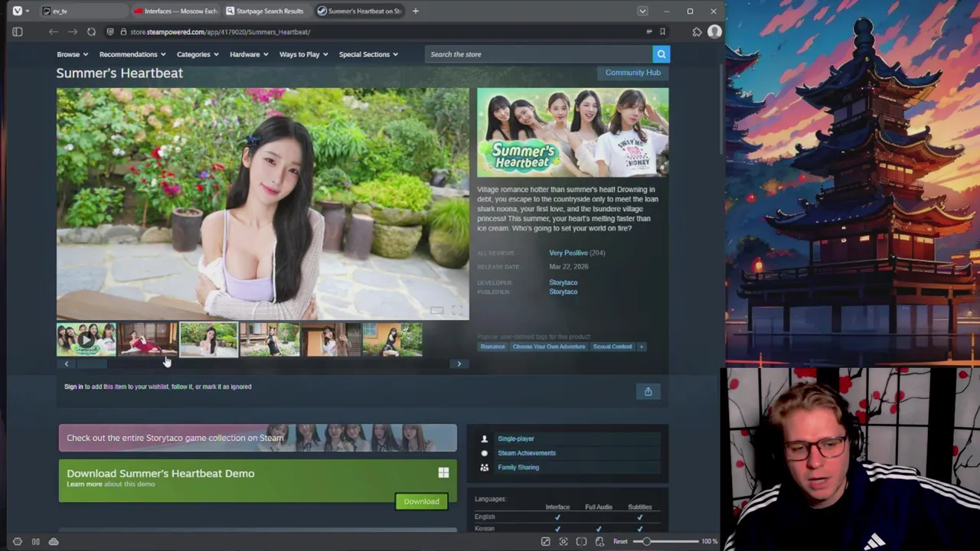
Task: Click the Romance tag
Action: [x=492, y=347]
